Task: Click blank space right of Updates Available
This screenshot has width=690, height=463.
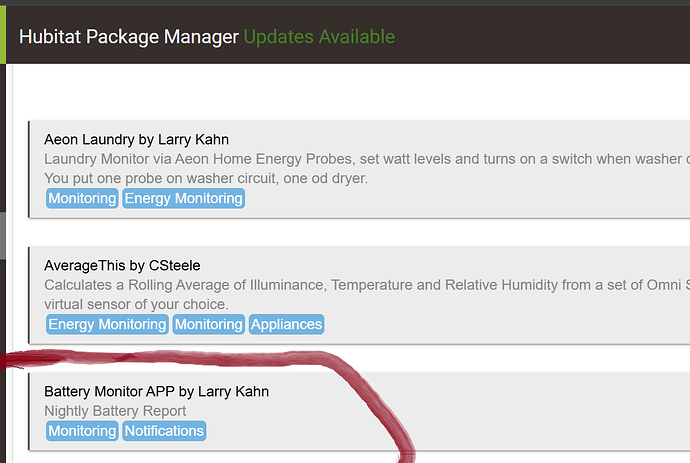Action: pyautogui.click(x=540, y=37)
